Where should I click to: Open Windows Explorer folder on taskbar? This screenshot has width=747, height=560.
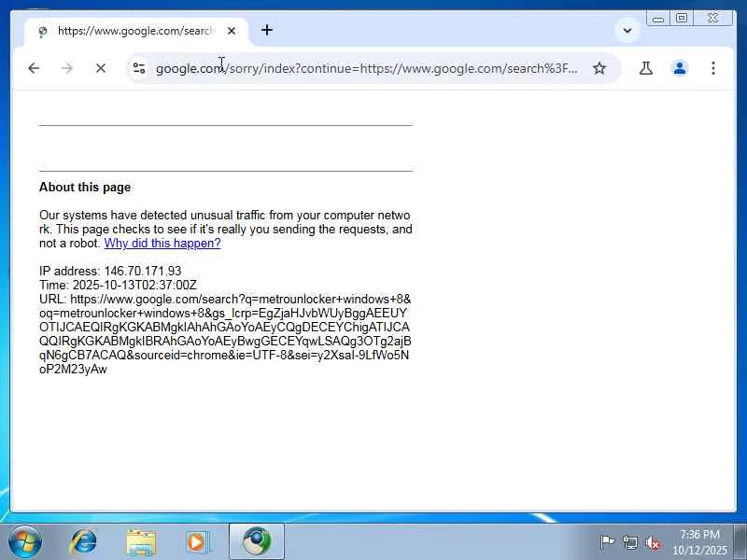tap(141, 542)
